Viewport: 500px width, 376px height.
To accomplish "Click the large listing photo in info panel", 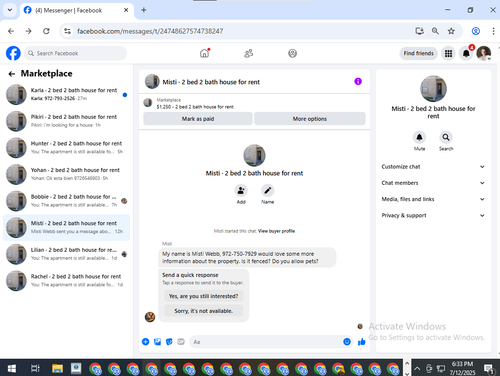I will [x=433, y=89].
